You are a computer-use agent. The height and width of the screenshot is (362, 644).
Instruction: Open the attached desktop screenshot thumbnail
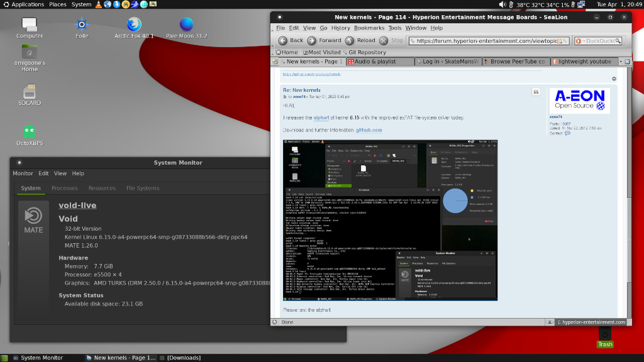pos(390,221)
